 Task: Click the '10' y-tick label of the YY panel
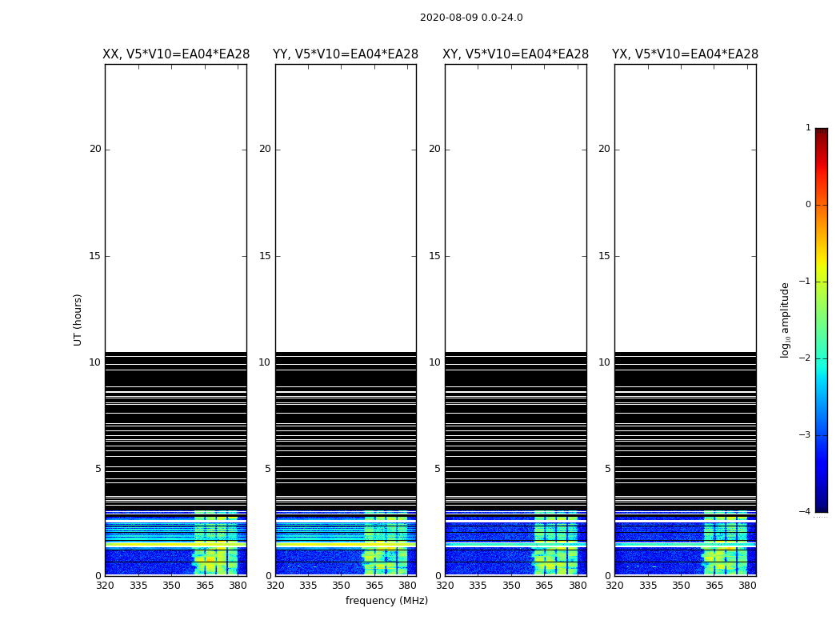(x=265, y=362)
